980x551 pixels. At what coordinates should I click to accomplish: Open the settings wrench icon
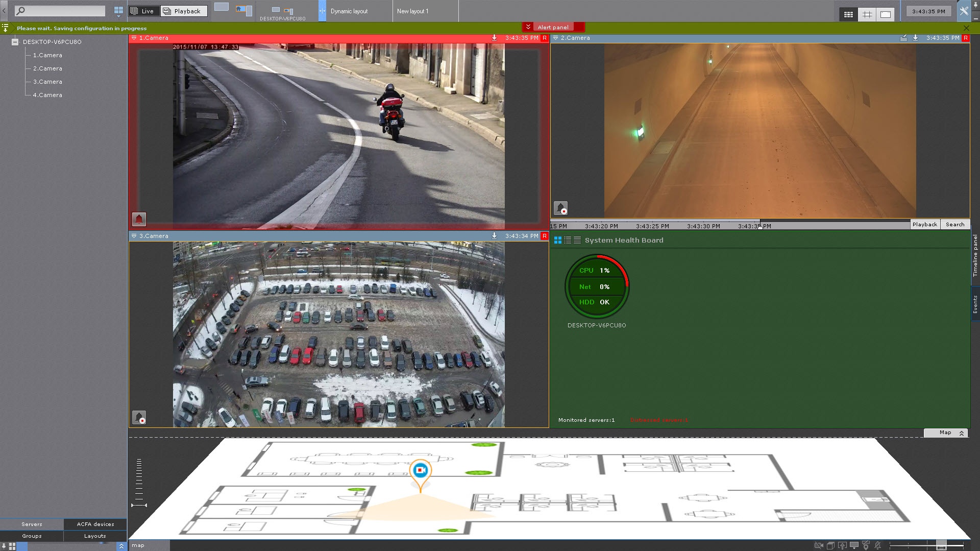click(964, 11)
